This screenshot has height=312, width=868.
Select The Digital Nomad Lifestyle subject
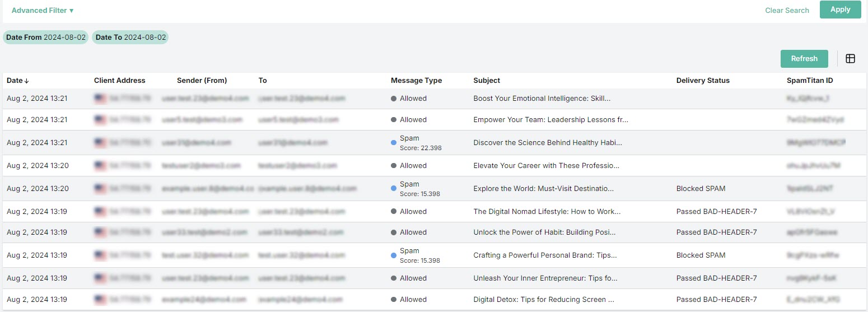point(547,212)
